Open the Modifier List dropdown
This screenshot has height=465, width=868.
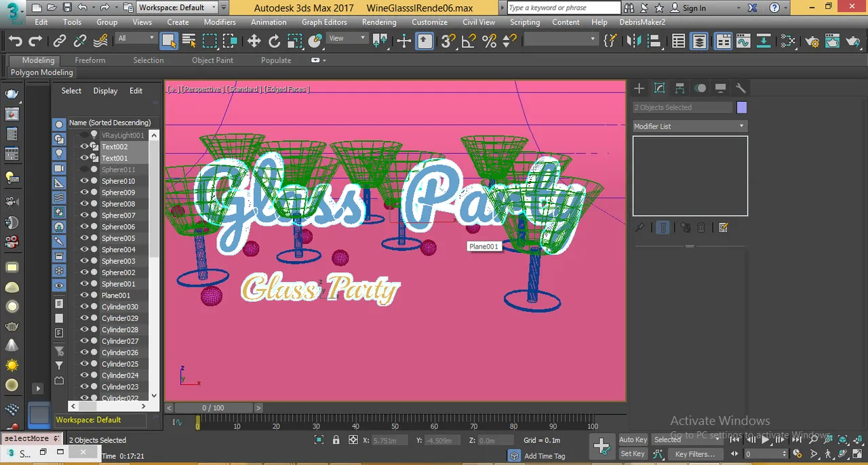tap(690, 126)
